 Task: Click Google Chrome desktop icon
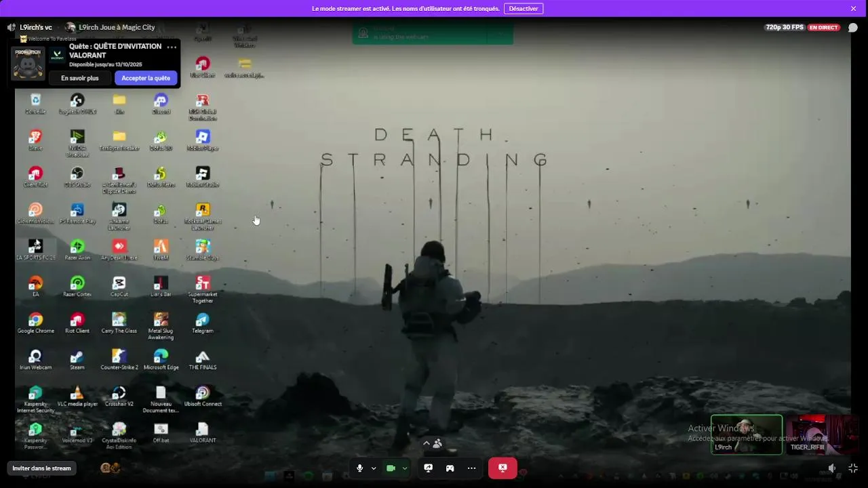click(x=35, y=323)
